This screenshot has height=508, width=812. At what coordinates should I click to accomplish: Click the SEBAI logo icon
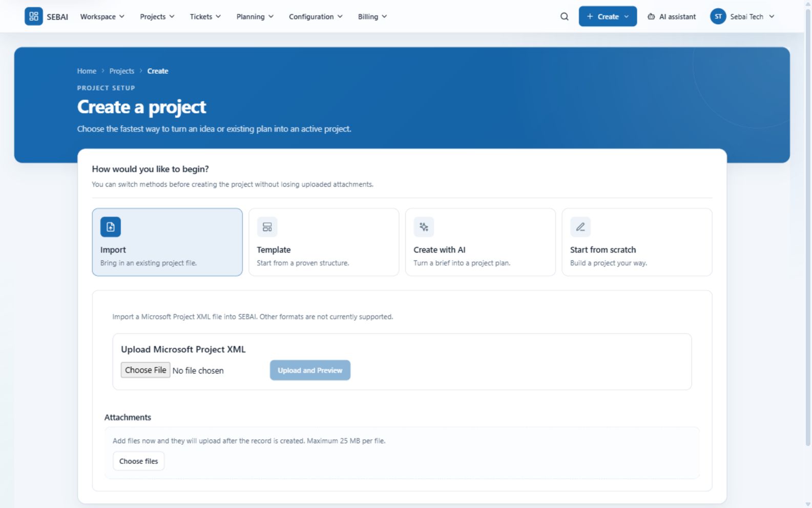[34, 16]
